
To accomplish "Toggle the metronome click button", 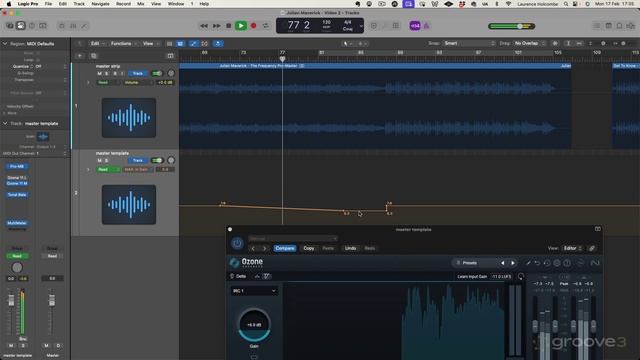I will 427,26.
